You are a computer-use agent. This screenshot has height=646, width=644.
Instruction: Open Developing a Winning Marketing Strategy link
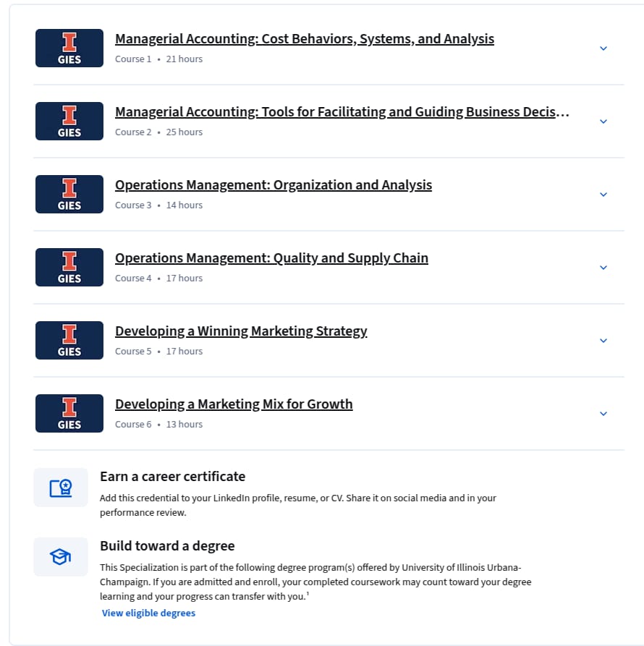click(x=241, y=331)
